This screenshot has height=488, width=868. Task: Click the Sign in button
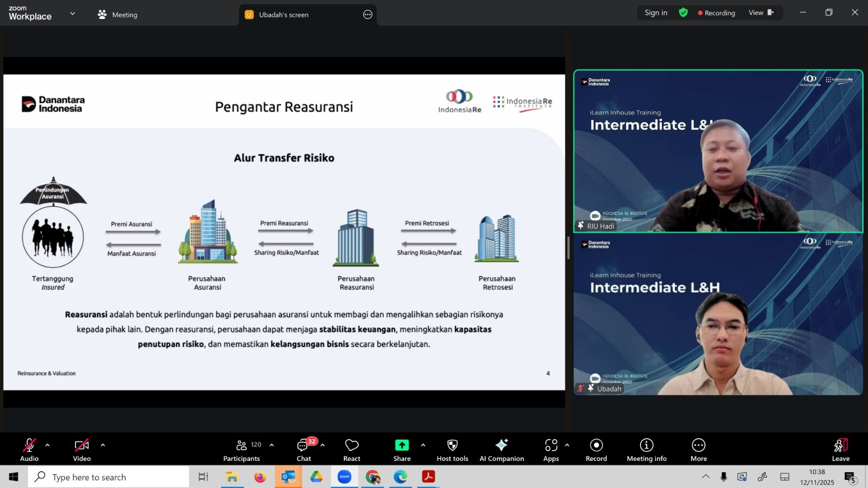(x=655, y=12)
